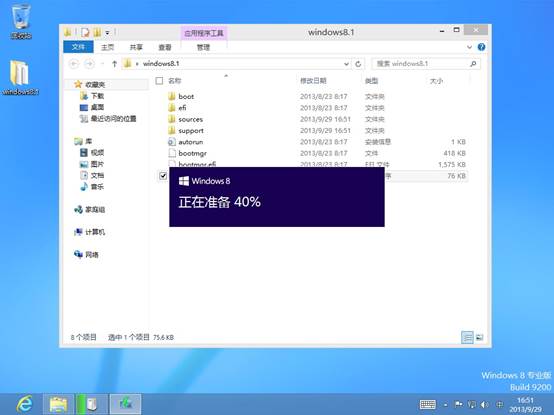Click the Favorites group in navigation pane
This screenshot has height=415, width=554.
(95, 84)
